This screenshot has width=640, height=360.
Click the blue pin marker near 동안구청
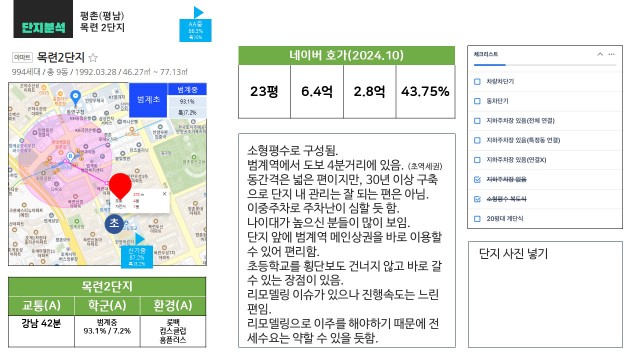coord(75,98)
